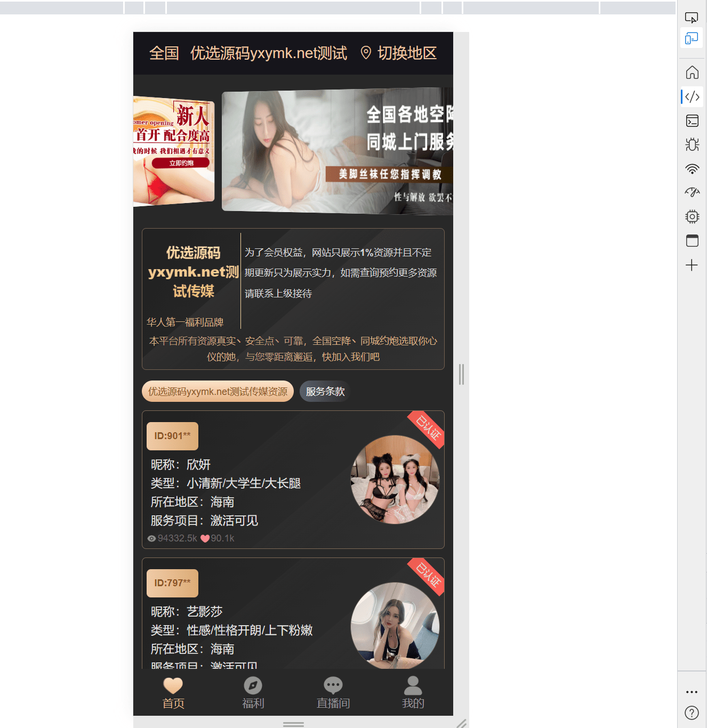Open the round avatar on ID:797** card

(x=395, y=626)
